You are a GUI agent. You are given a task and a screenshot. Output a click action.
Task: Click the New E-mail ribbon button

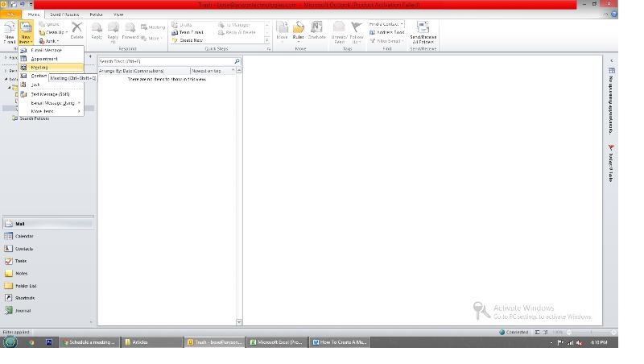click(x=9, y=33)
